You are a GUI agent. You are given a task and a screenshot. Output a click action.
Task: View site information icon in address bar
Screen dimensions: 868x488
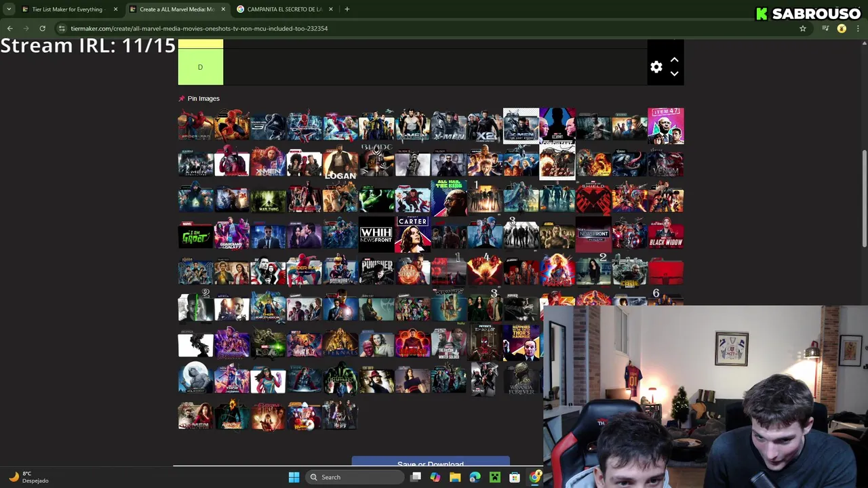(x=62, y=28)
